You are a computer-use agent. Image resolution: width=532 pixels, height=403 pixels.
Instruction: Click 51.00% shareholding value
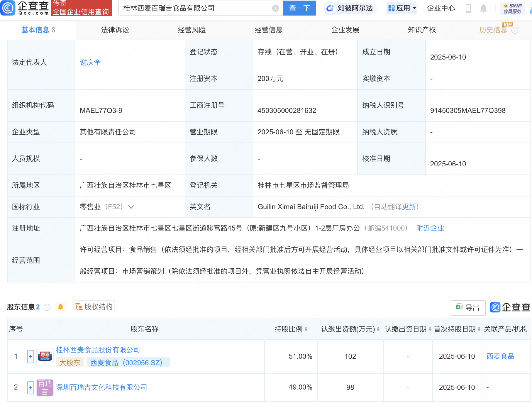coord(300,356)
